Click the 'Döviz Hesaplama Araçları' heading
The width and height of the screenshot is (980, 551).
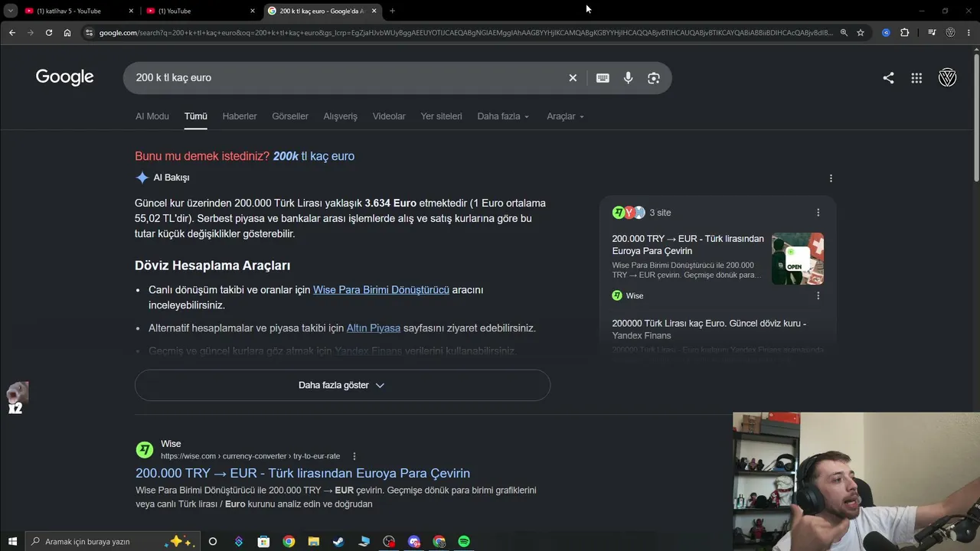[x=212, y=266]
